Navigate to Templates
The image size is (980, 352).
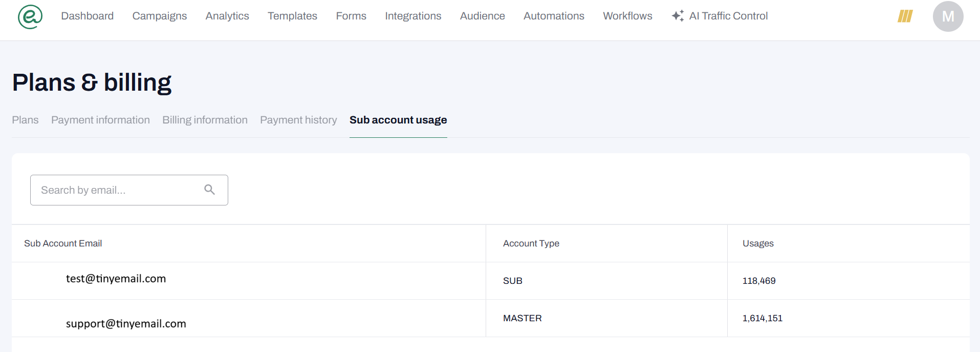click(x=292, y=16)
